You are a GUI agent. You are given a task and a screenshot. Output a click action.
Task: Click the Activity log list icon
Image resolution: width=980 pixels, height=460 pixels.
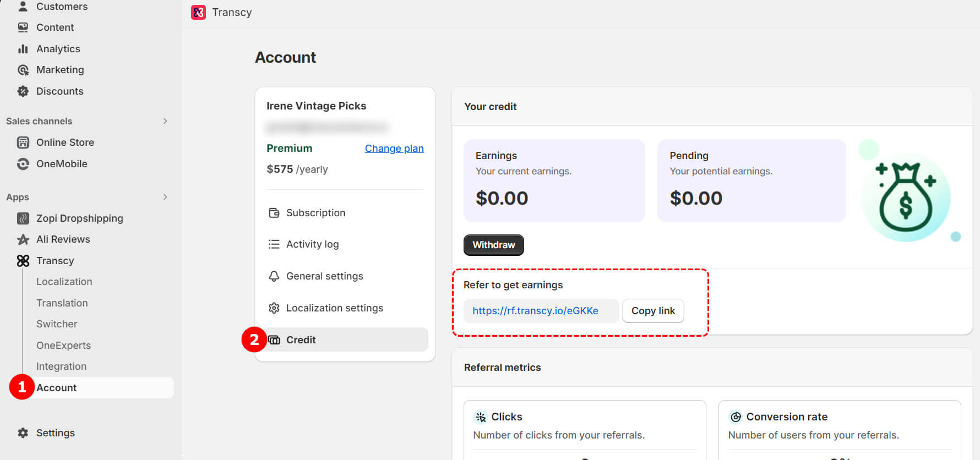tap(274, 244)
